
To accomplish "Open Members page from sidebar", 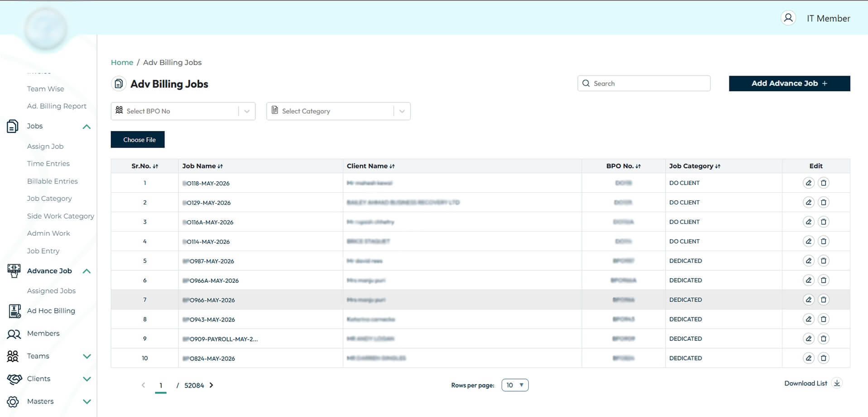I will 43,334.
